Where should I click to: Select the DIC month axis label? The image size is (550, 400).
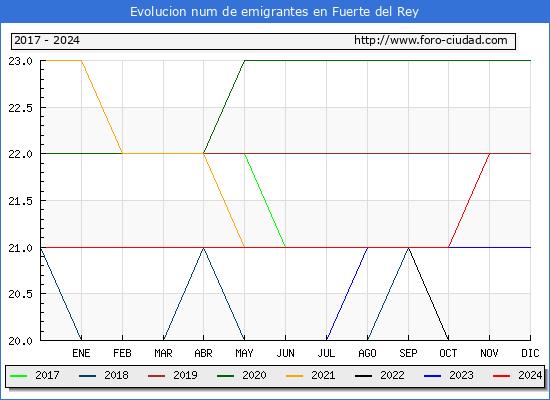click(530, 353)
